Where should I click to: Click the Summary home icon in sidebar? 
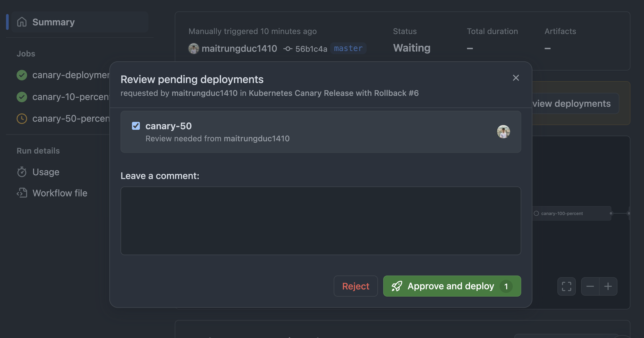(x=22, y=22)
